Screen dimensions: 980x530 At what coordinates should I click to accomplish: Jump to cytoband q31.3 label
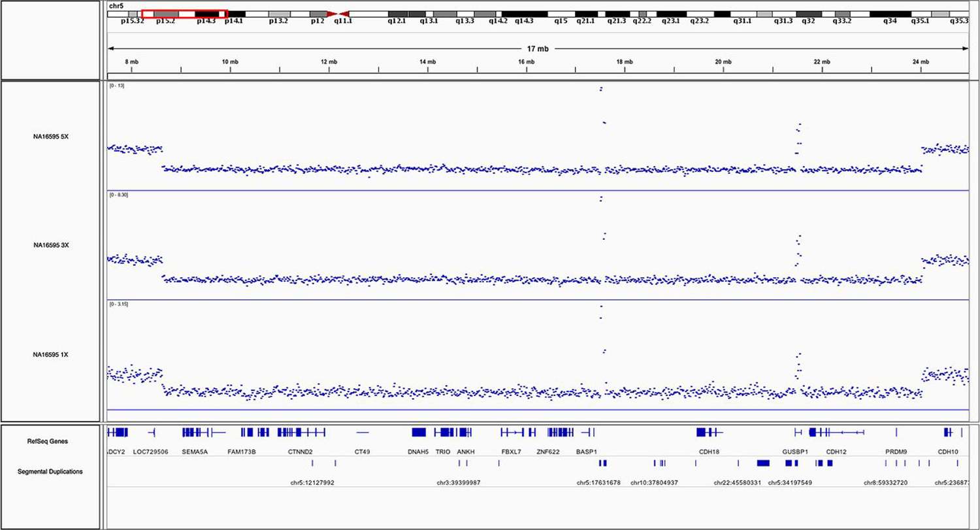point(783,22)
